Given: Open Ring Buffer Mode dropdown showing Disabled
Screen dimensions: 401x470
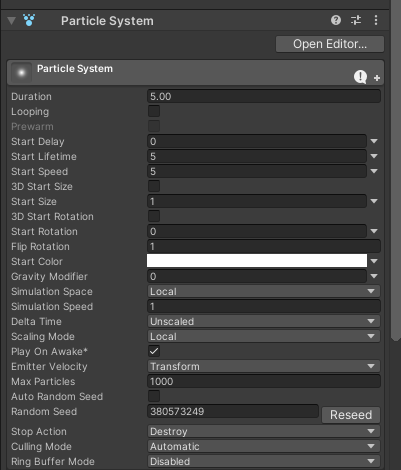Looking at the screenshot, I should pyautogui.click(x=264, y=461).
